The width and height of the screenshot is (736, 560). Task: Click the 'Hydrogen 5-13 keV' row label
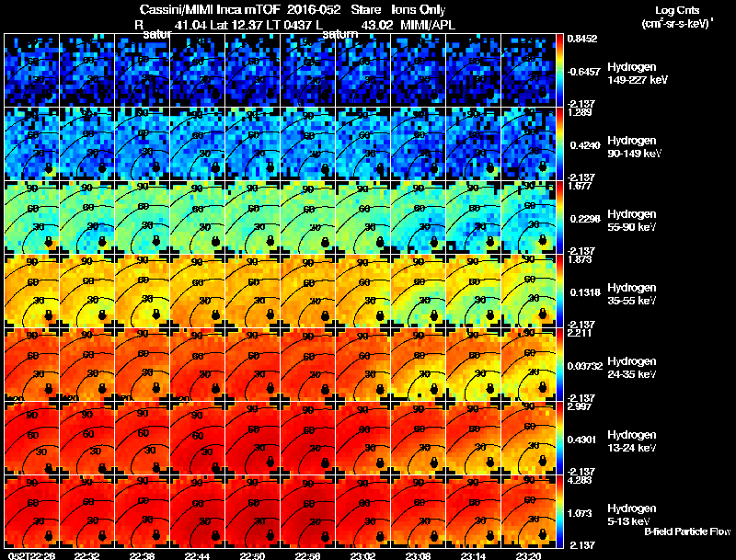632,515
